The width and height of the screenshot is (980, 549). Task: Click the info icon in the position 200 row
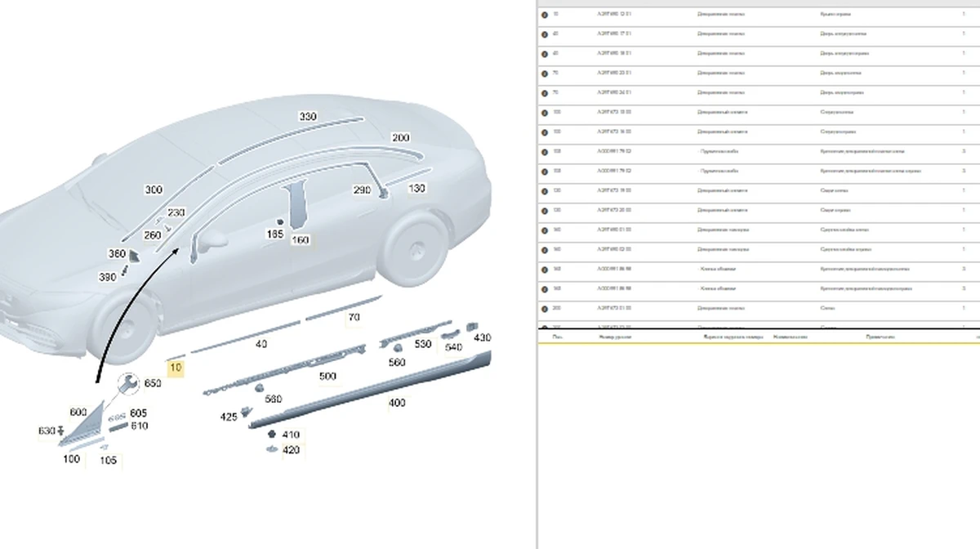point(545,308)
